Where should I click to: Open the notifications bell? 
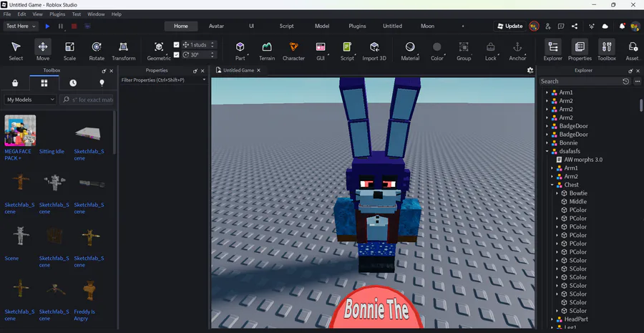pos(622,26)
